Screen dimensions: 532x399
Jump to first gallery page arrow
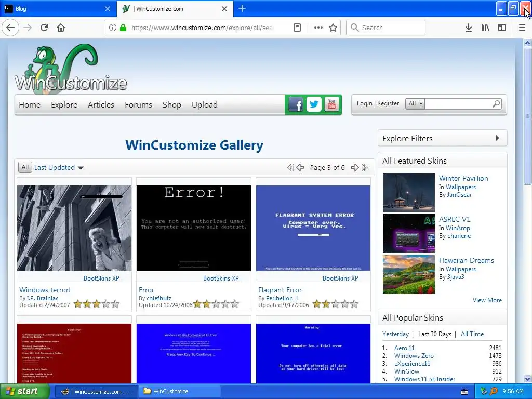click(x=291, y=168)
